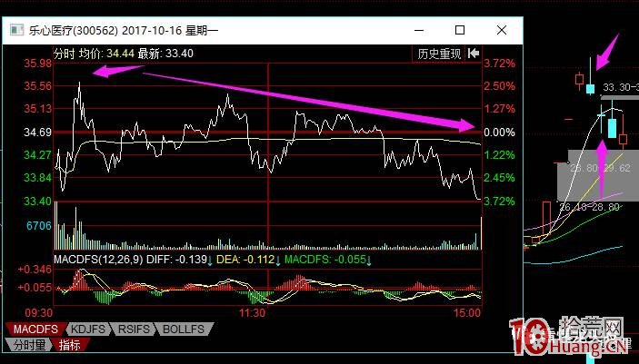This screenshot has height=364, width=639.
Task: Select the RSIFS indicator tab
Action: coord(134,329)
